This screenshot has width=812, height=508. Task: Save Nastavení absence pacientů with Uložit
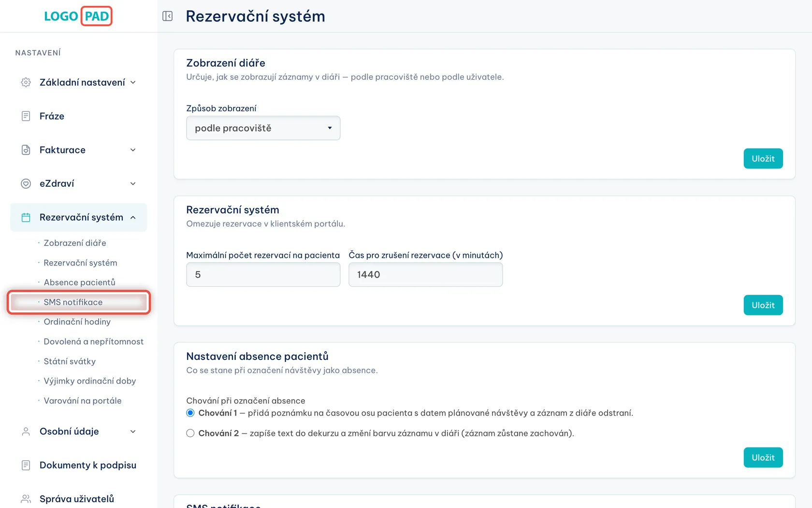(x=763, y=458)
